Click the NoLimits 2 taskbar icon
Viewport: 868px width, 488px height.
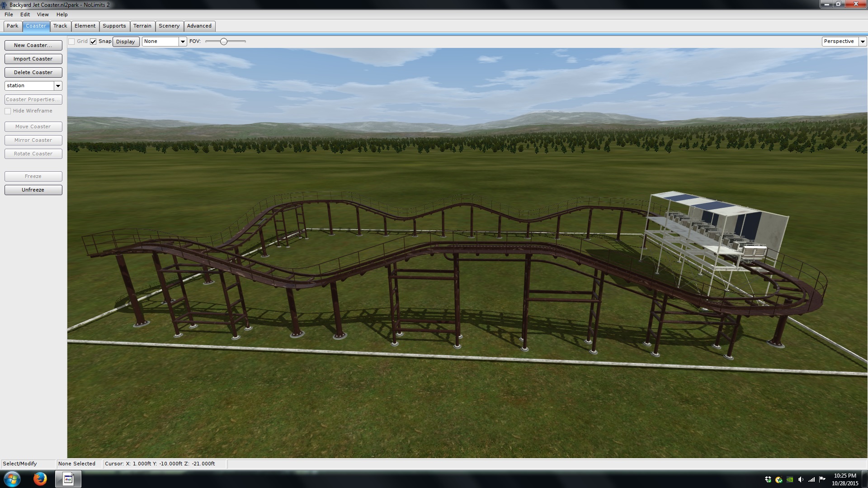click(68, 479)
